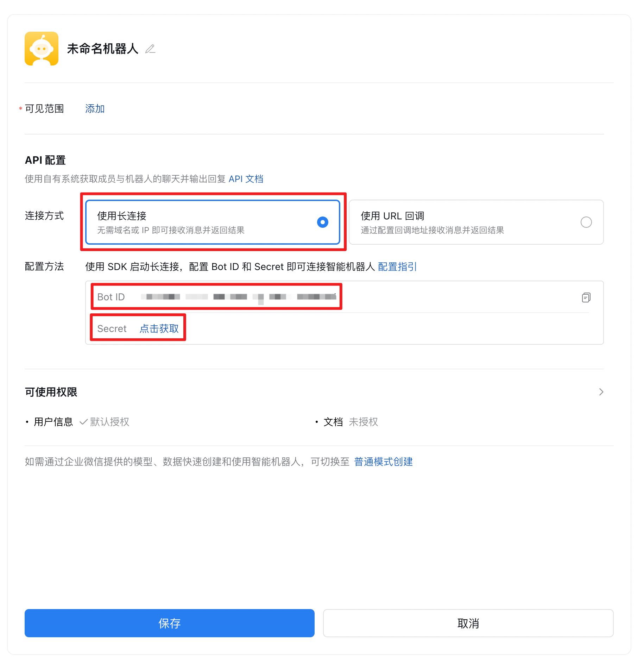644x664 pixels.
Task: Click the yellow robot avatar image
Action: click(42, 49)
